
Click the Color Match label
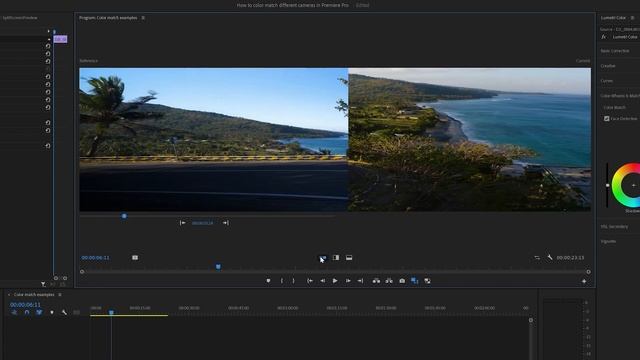coord(614,107)
